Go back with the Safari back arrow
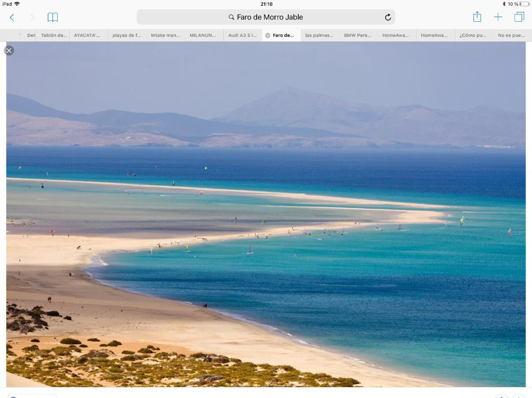The image size is (532, 398). tap(12, 17)
